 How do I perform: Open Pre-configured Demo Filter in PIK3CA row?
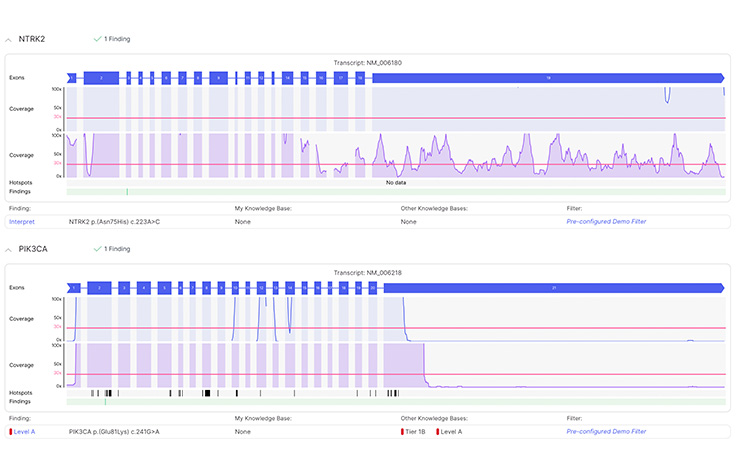(x=600, y=431)
